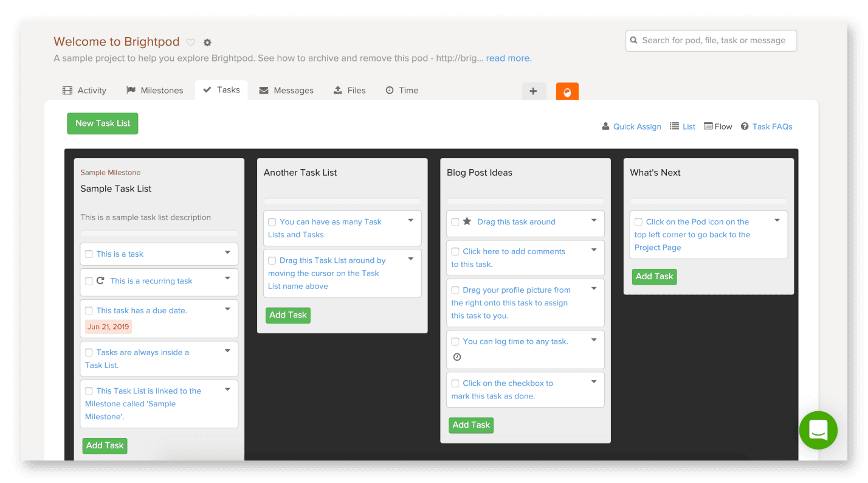Image resolution: width=868 pixels, height=483 pixels.
Task: Open the green chat support bubble
Action: coord(818,430)
